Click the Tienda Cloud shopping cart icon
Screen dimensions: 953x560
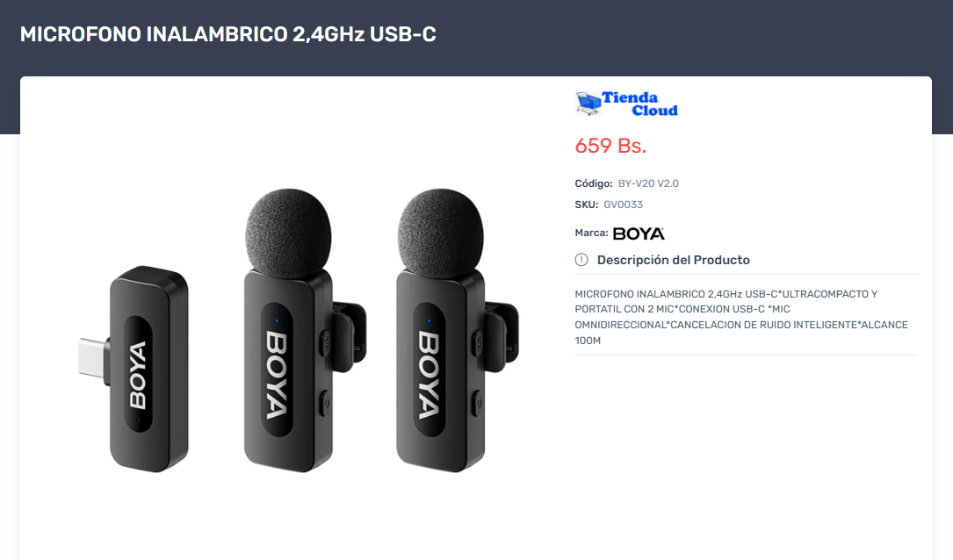[x=588, y=104]
